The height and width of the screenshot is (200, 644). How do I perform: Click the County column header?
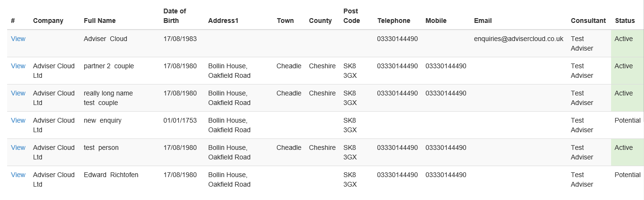tap(320, 21)
